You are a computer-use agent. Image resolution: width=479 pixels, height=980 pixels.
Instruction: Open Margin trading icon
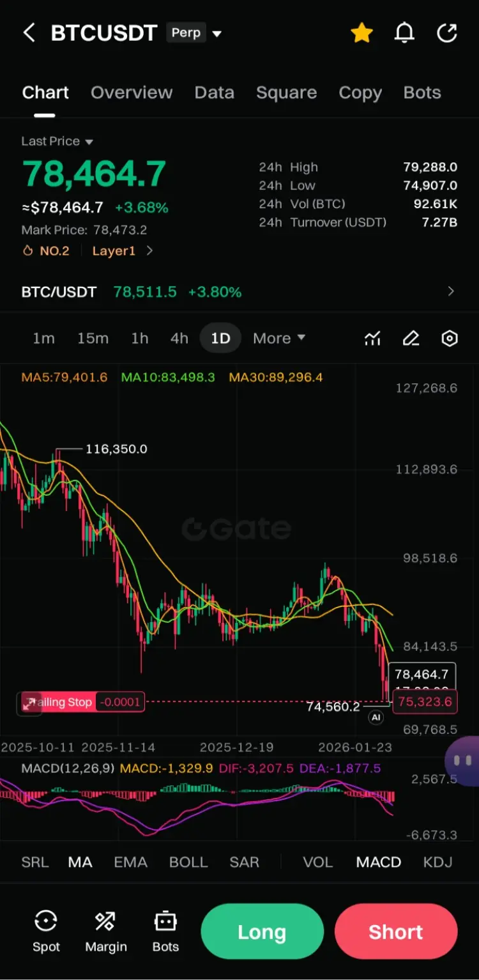point(106,931)
